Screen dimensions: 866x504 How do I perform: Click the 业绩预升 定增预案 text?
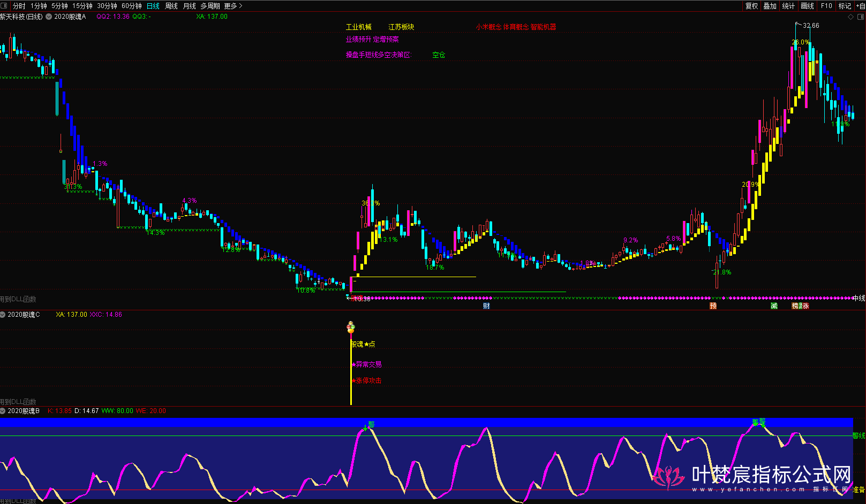point(372,40)
